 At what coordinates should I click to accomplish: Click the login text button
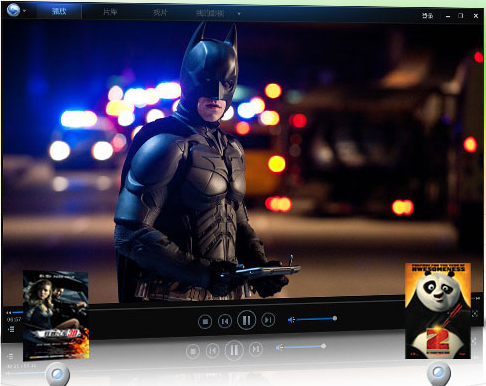(x=428, y=16)
